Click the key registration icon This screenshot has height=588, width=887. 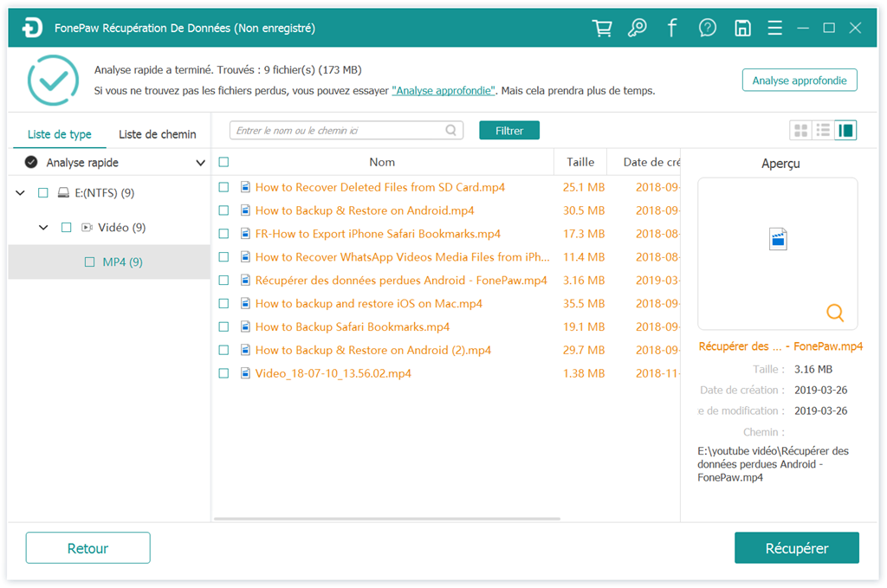[x=637, y=28]
